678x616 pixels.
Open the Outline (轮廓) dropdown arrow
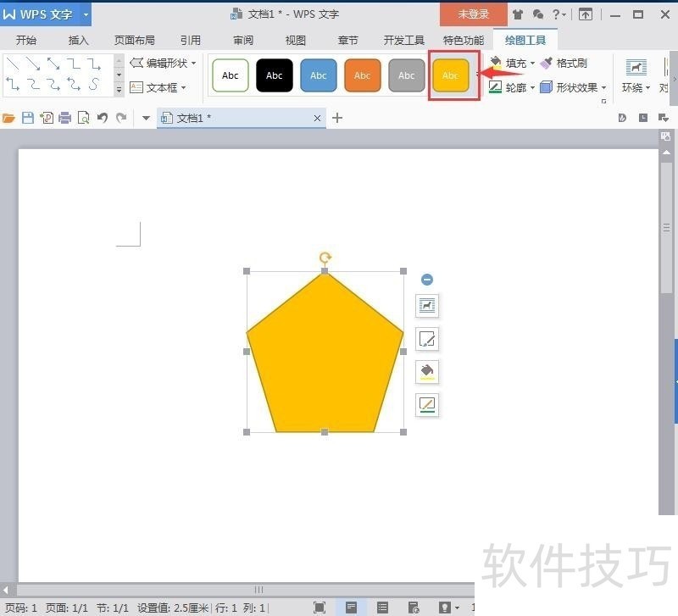pos(532,88)
